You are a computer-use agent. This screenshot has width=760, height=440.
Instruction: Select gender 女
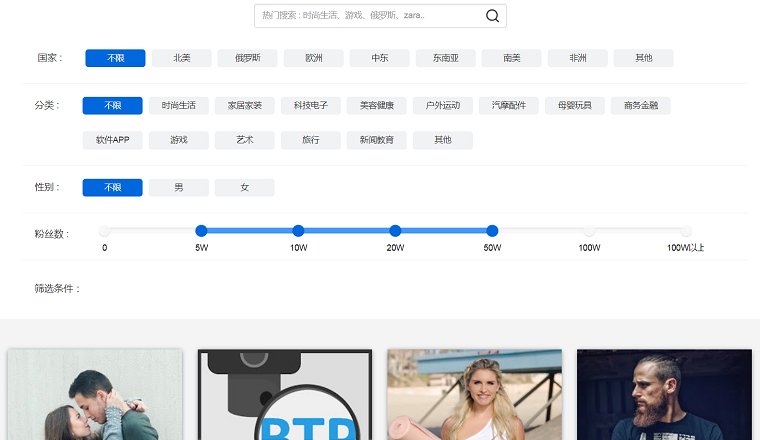(x=245, y=188)
